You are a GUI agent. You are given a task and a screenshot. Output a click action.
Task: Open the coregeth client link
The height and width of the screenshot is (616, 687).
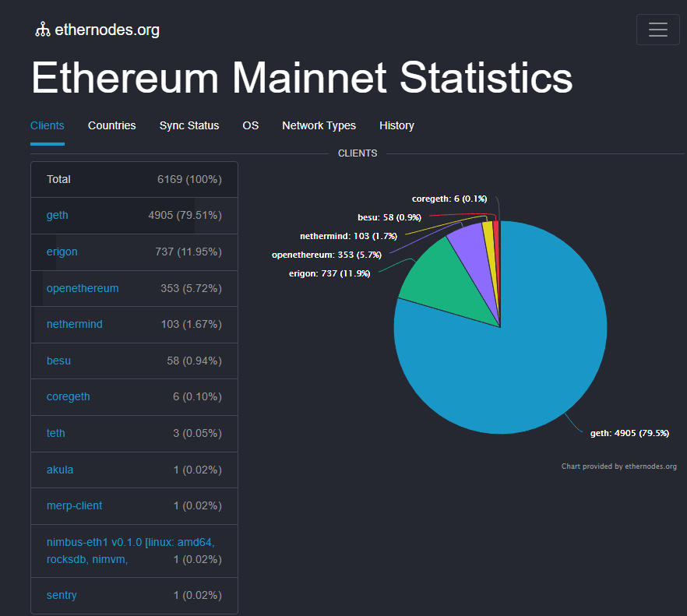69,396
